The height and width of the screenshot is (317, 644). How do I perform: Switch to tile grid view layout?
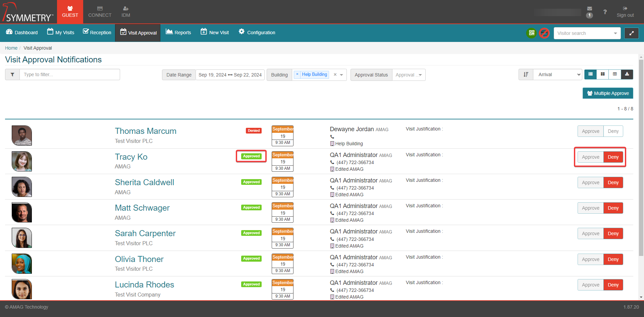pyautogui.click(x=603, y=74)
